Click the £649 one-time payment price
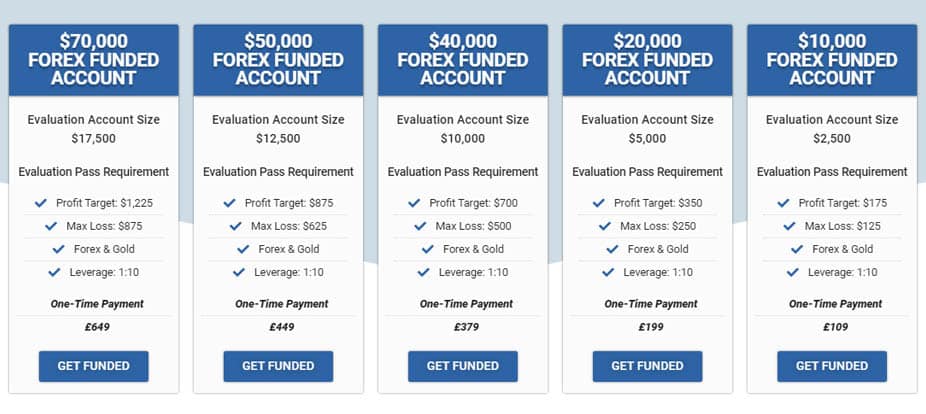Screen dimensions: 926x414 click(x=97, y=327)
